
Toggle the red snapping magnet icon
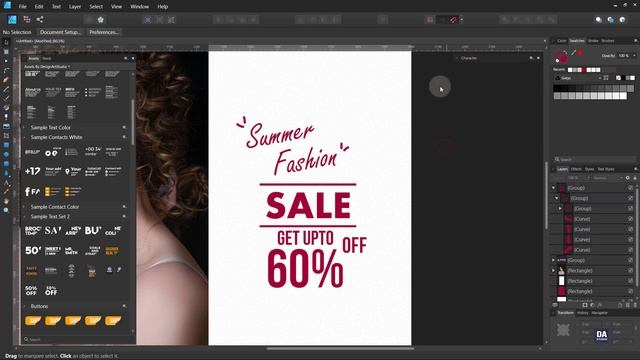(x=453, y=20)
